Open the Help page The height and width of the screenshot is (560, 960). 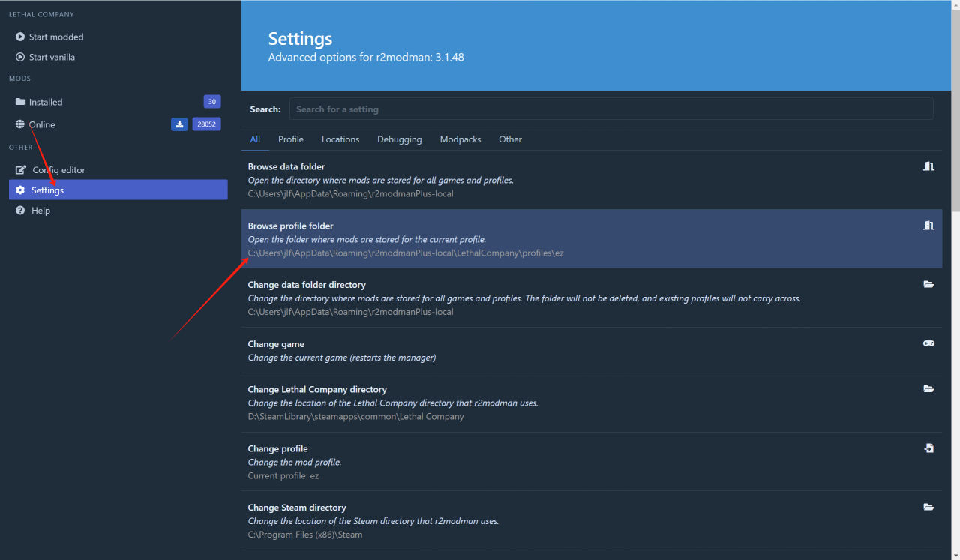click(118, 211)
